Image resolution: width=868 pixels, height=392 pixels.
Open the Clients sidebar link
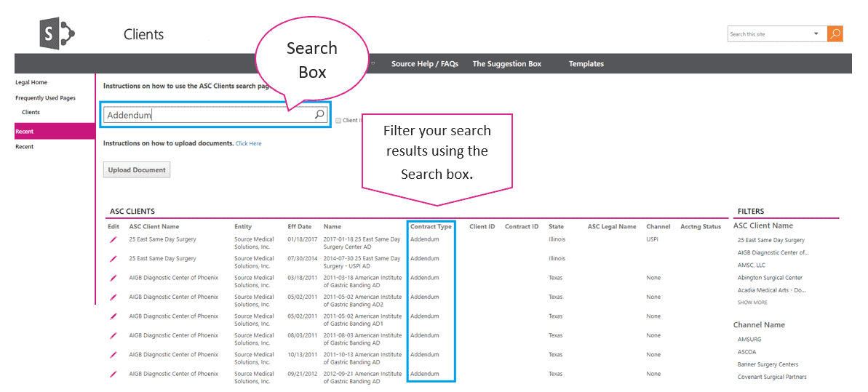click(31, 113)
